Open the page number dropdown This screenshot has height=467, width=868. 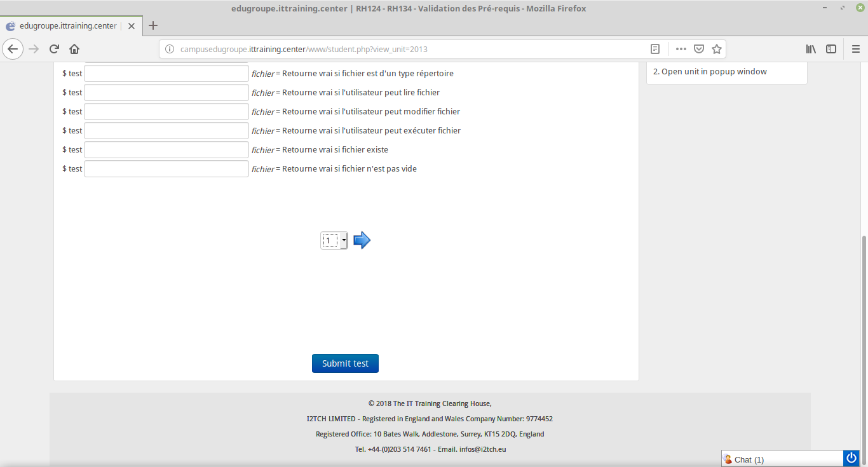tap(334, 240)
